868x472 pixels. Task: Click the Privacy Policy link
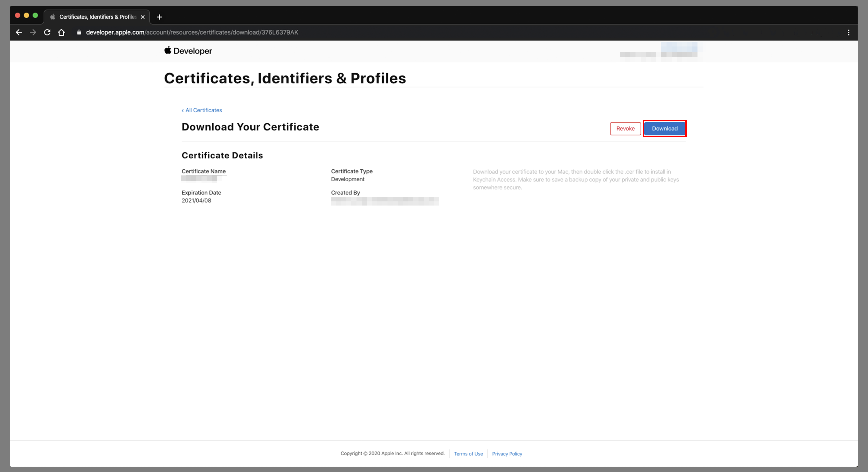click(506, 453)
